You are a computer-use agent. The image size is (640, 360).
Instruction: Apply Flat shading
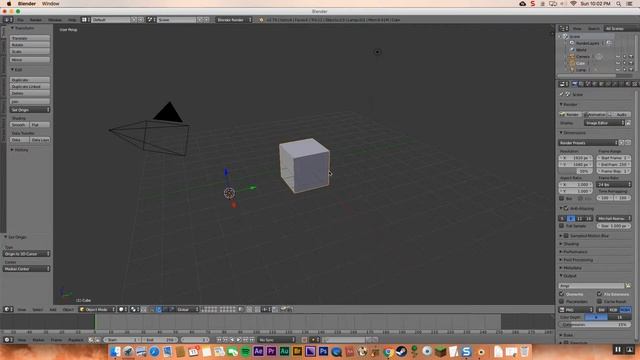tap(40, 125)
